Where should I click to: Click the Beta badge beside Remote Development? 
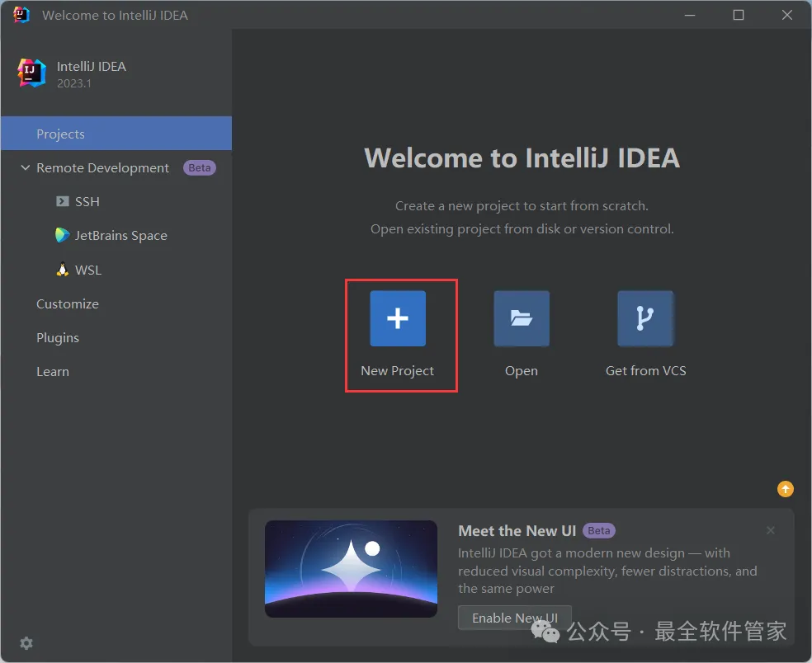[x=200, y=167]
